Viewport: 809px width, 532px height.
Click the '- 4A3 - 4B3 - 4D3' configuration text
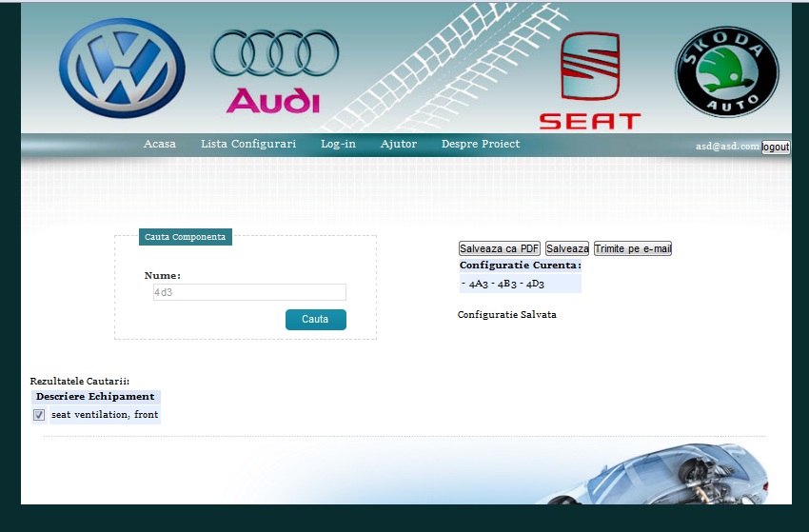[x=503, y=284]
